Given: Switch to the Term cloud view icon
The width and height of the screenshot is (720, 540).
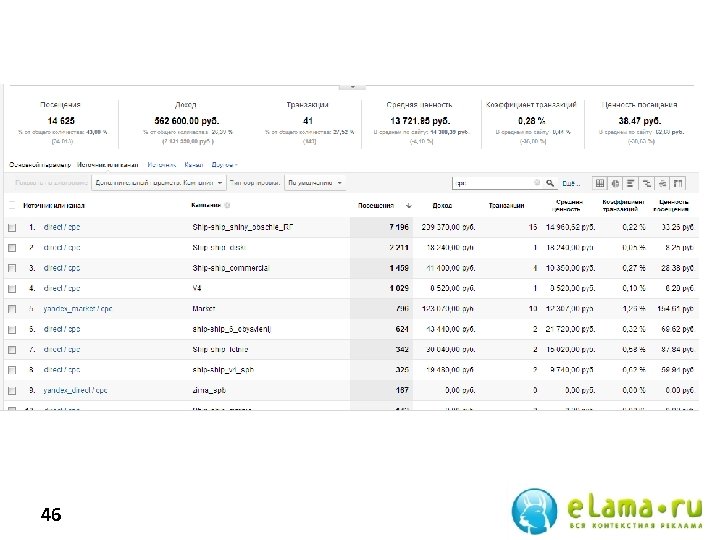Looking at the screenshot, I should click(x=662, y=183).
